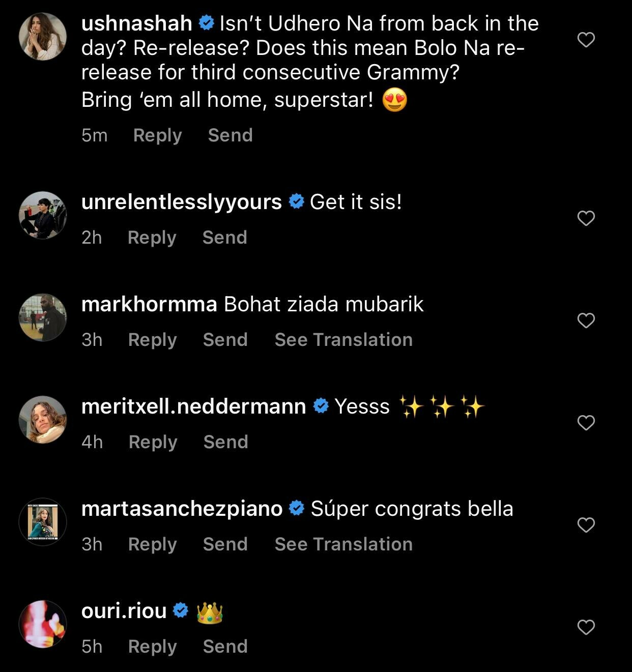Open ushnashah's profile picture
The width and height of the screenshot is (632, 672).
tap(43, 37)
